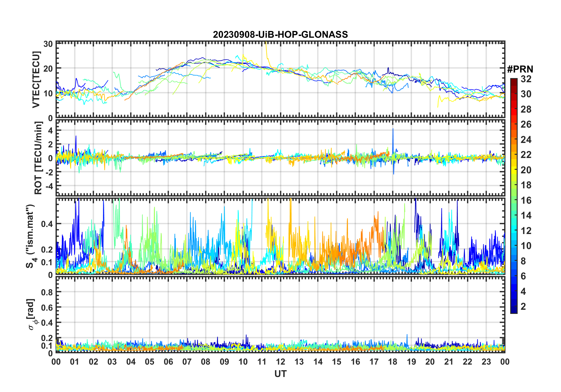Click the 18 hour tick on the UT axis
Image resolution: width=561 pixels, height=392 pixels.
click(x=393, y=362)
